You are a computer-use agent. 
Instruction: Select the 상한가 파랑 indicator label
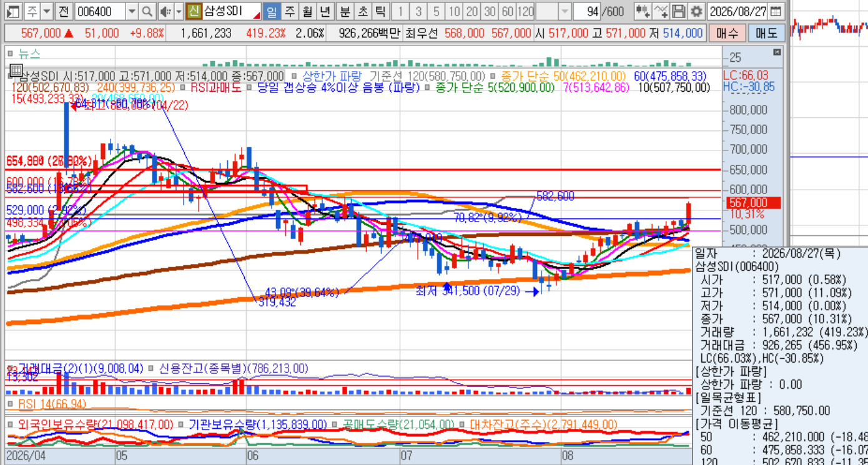coord(333,76)
